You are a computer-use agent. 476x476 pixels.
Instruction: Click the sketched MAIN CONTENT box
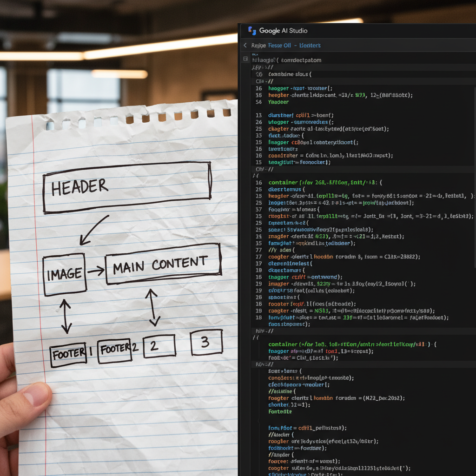click(163, 264)
